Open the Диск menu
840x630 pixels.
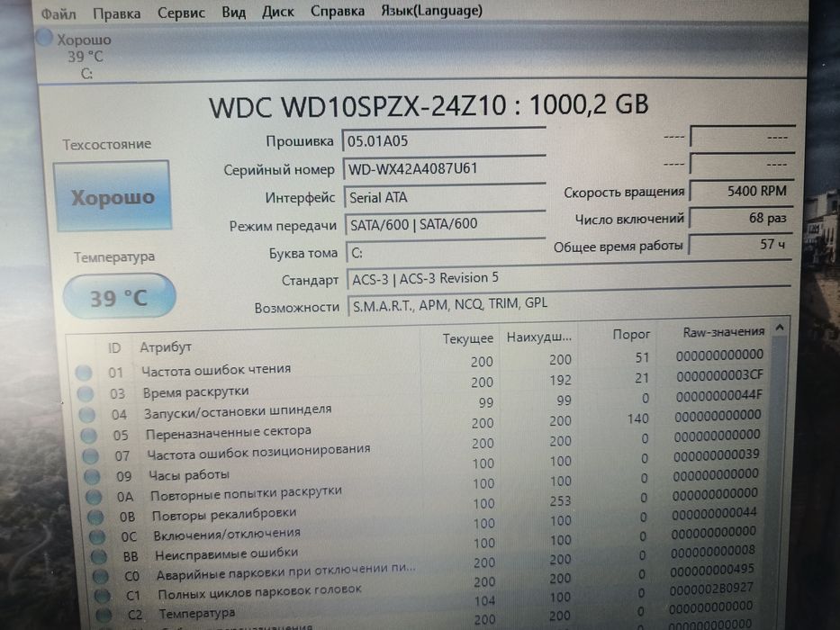pos(277,11)
